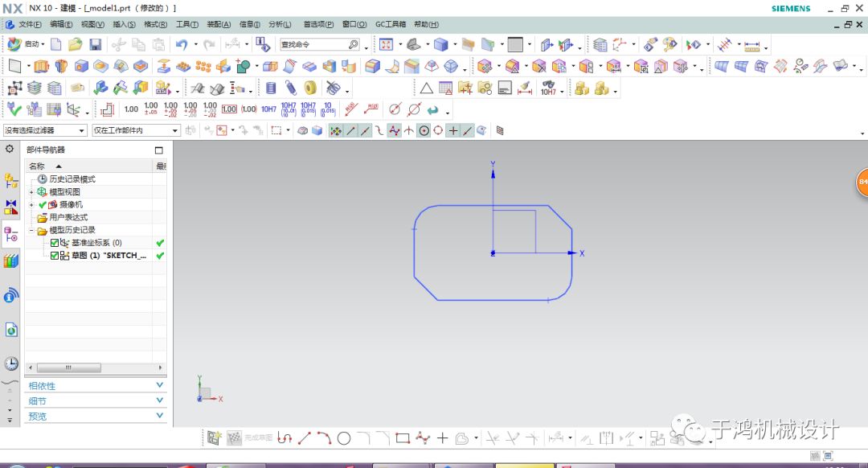Image resolution: width=868 pixels, height=468 pixels.
Task: Click the 10H7 fit tolerance icon
Action: coord(269,109)
